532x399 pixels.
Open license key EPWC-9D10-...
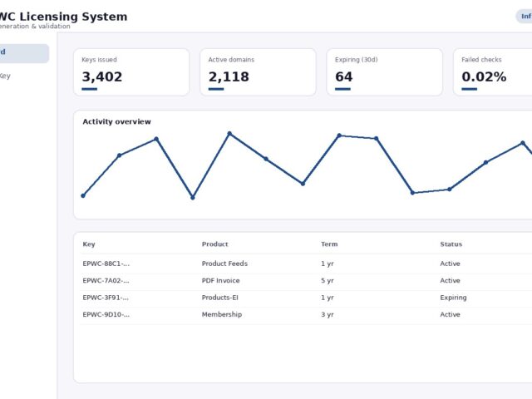[106, 314]
